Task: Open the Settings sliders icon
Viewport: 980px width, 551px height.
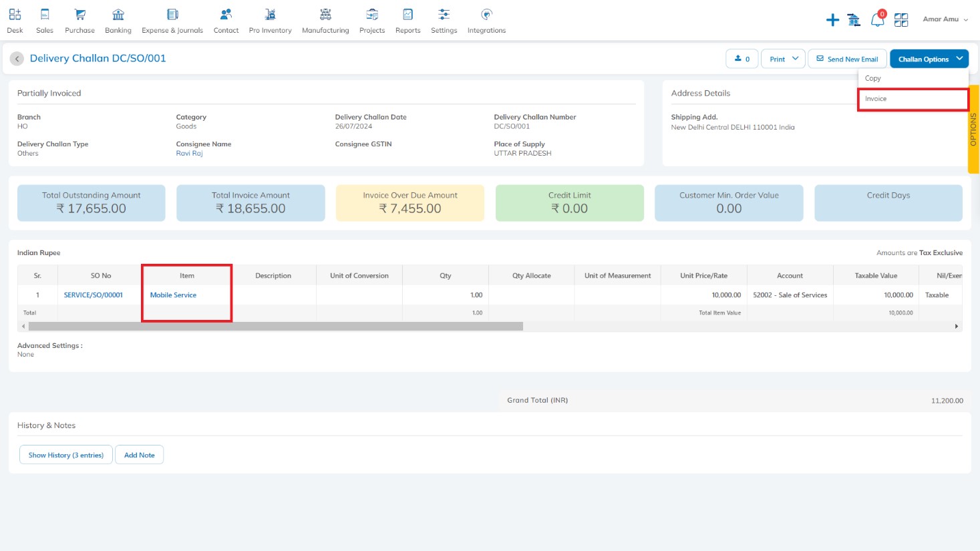Action: point(444,14)
